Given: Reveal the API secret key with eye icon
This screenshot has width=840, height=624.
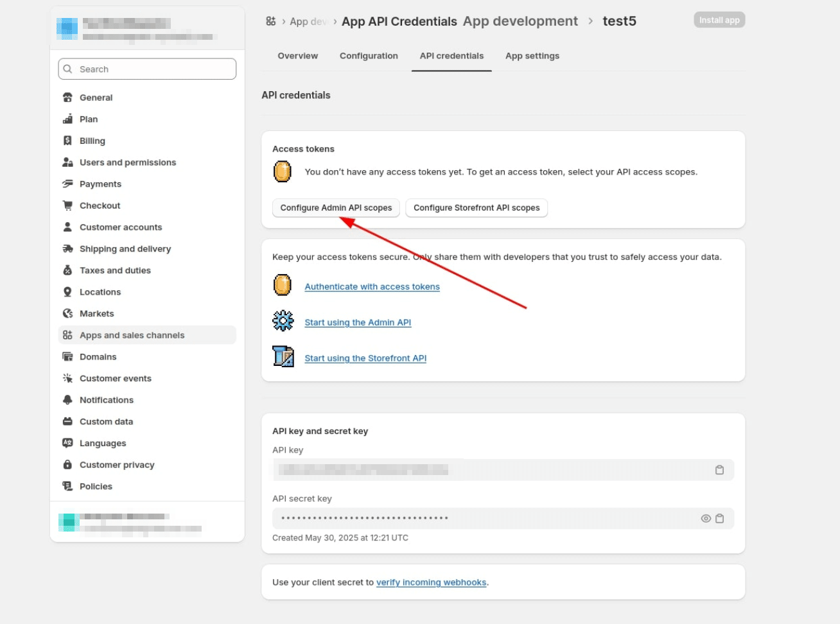Looking at the screenshot, I should pyautogui.click(x=706, y=519).
